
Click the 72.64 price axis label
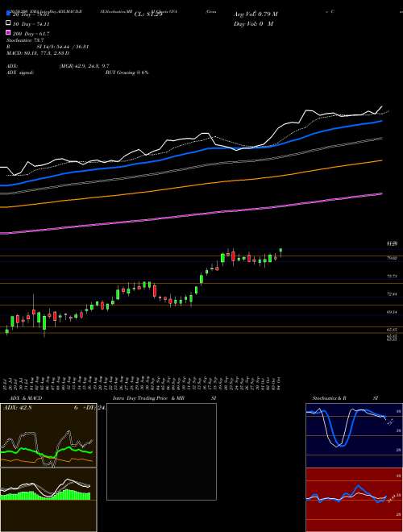pyautogui.click(x=393, y=294)
